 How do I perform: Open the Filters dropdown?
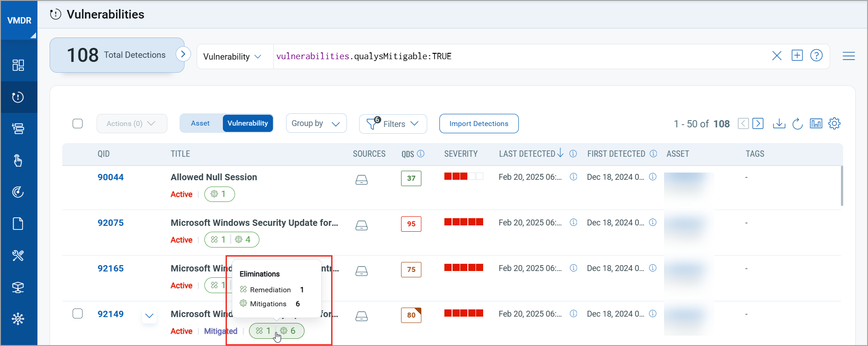[393, 123]
